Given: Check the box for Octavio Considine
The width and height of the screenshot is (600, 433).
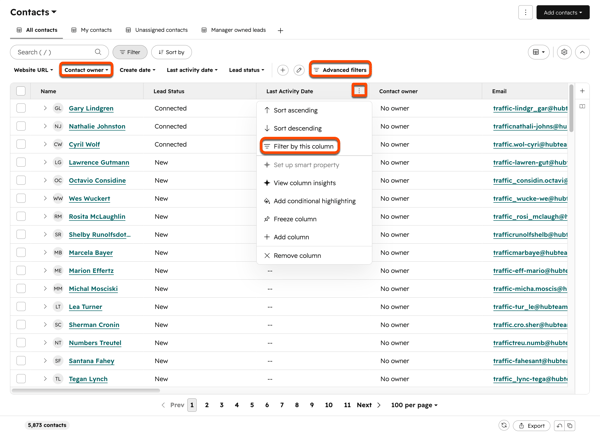Looking at the screenshot, I should pos(21,180).
